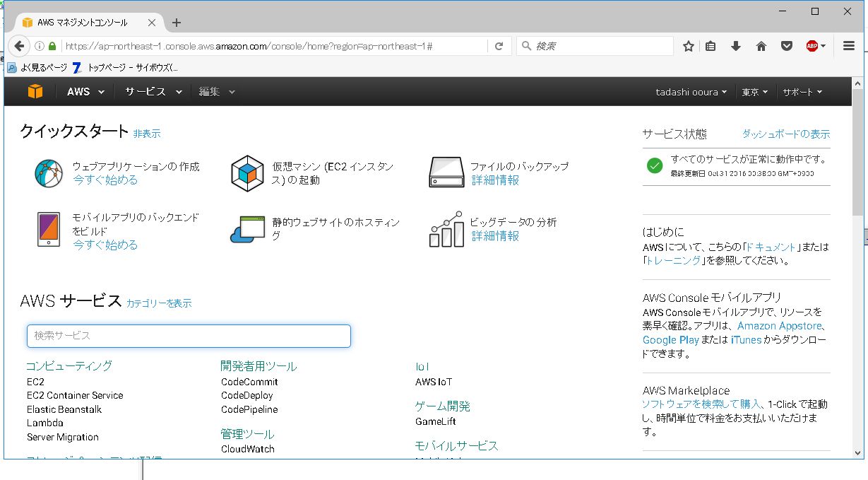Open the 東京 region dropdown
The image size is (868, 480).
pyautogui.click(x=755, y=92)
